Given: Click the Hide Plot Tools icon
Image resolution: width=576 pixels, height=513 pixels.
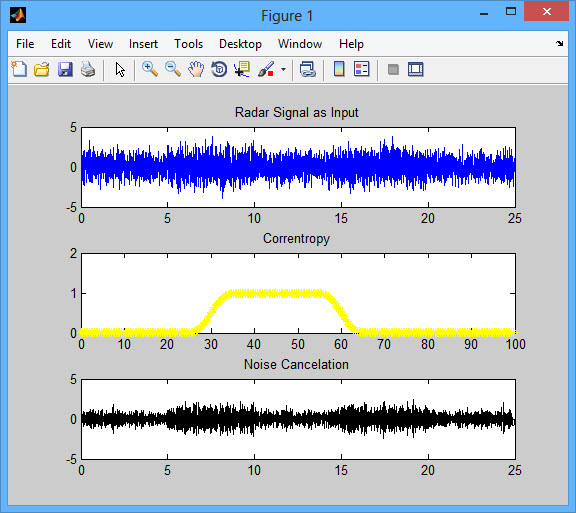Looking at the screenshot, I should click(393, 69).
